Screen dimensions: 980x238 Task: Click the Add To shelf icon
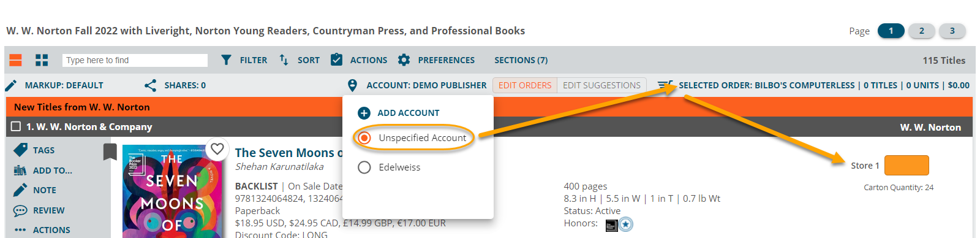[x=20, y=171]
